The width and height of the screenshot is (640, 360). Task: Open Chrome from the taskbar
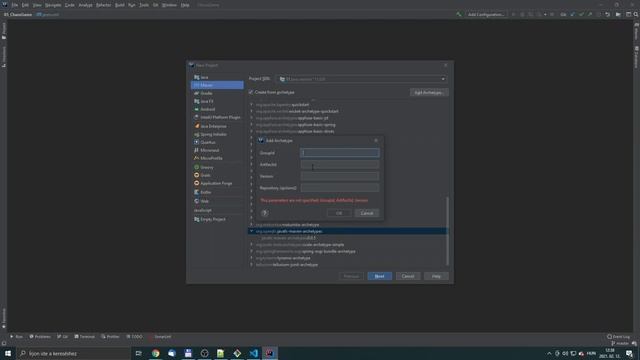tap(156, 353)
